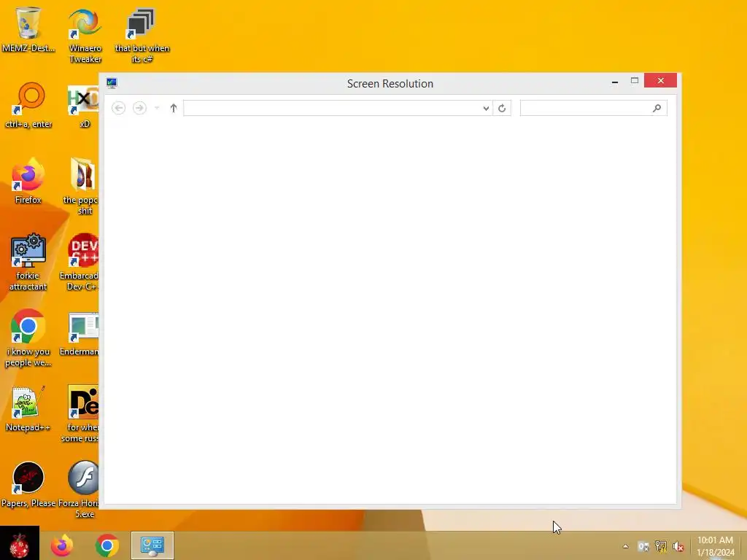Close the Screen Resolution window
747x560 pixels.
click(x=660, y=80)
